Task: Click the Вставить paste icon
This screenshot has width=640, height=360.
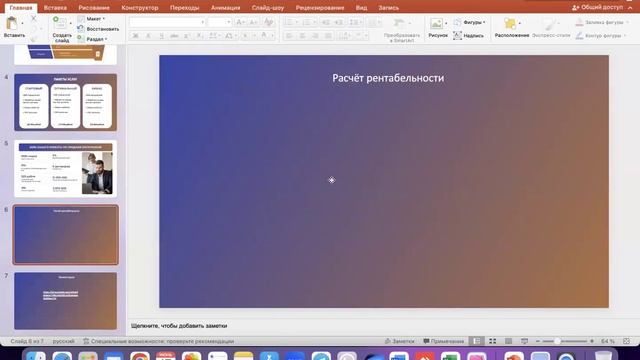Action: coord(12,24)
